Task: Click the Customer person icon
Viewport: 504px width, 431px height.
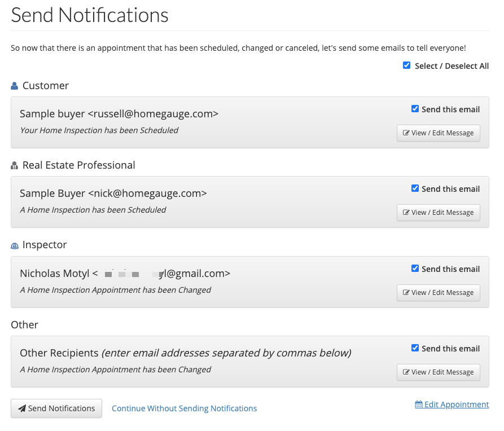Action: click(x=15, y=86)
